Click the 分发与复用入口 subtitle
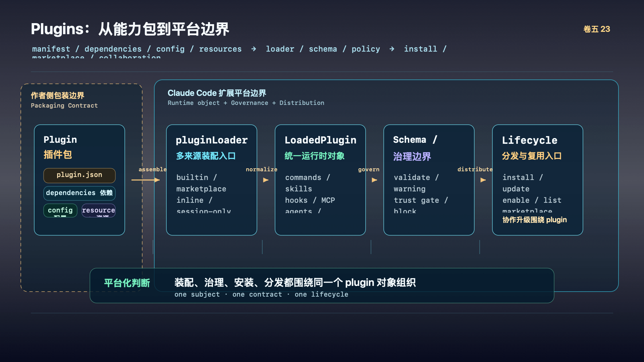This screenshot has height=362, width=644. pyautogui.click(x=532, y=156)
